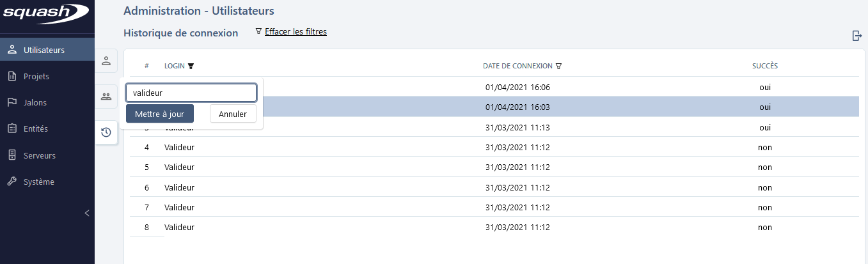This screenshot has height=264, width=868.
Task: Focus the login filter text field
Action: [x=191, y=93]
